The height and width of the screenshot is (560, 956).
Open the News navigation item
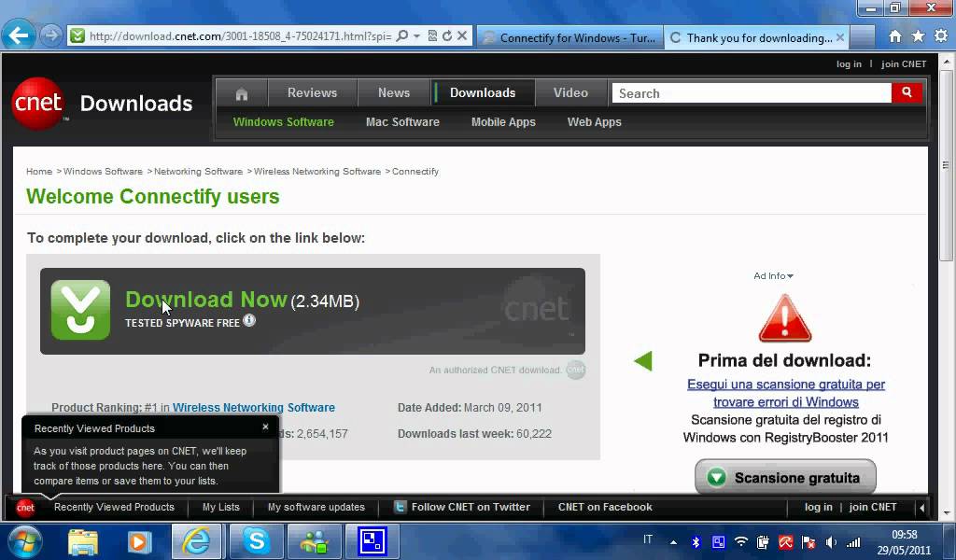pyautogui.click(x=394, y=92)
